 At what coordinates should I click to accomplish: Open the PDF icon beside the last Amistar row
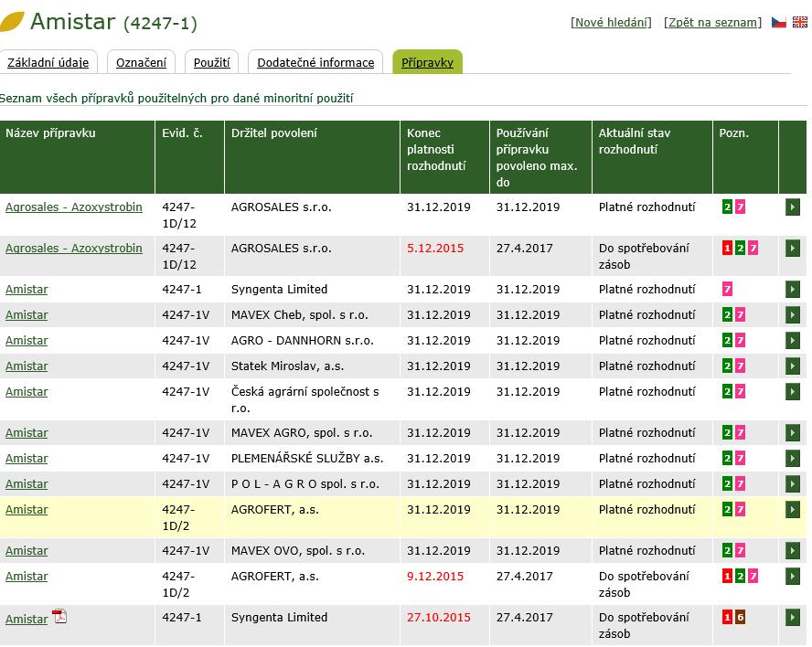pyautogui.click(x=60, y=617)
